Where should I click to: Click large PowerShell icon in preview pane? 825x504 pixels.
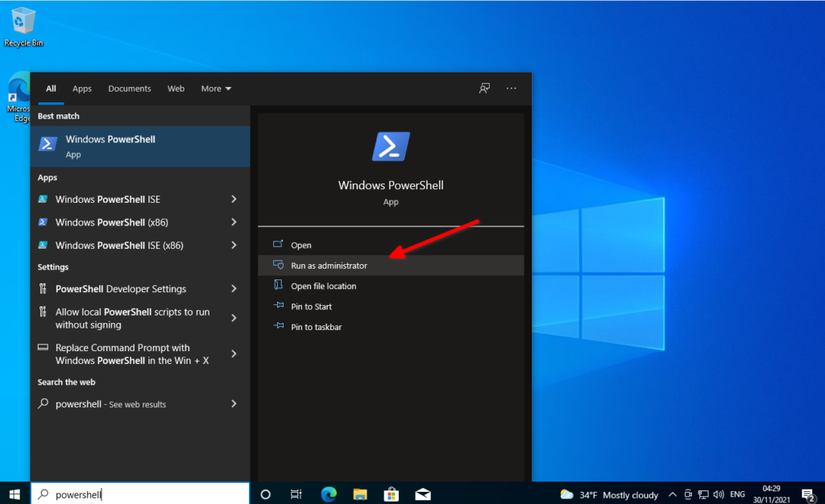click(x=391, y=146)
